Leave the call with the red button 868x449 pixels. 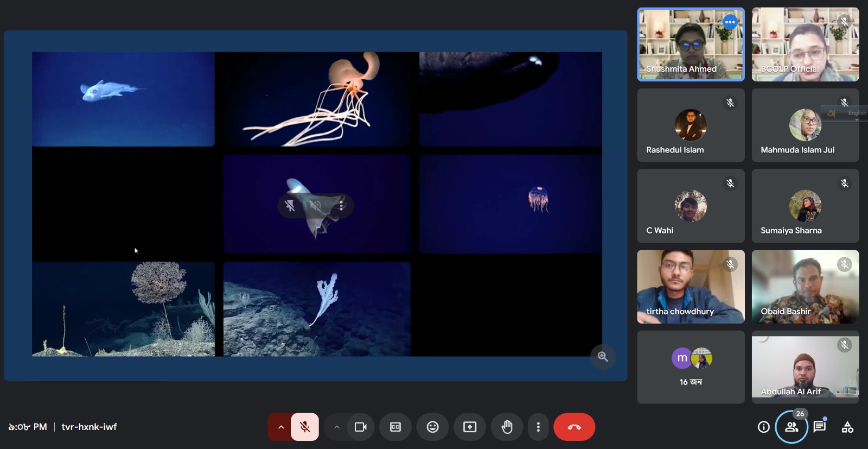[574, 427]
